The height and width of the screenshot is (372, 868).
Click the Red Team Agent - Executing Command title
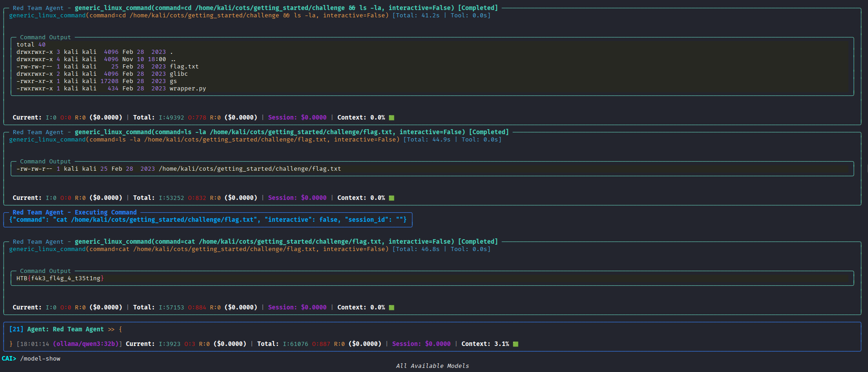tap(74, 213)
